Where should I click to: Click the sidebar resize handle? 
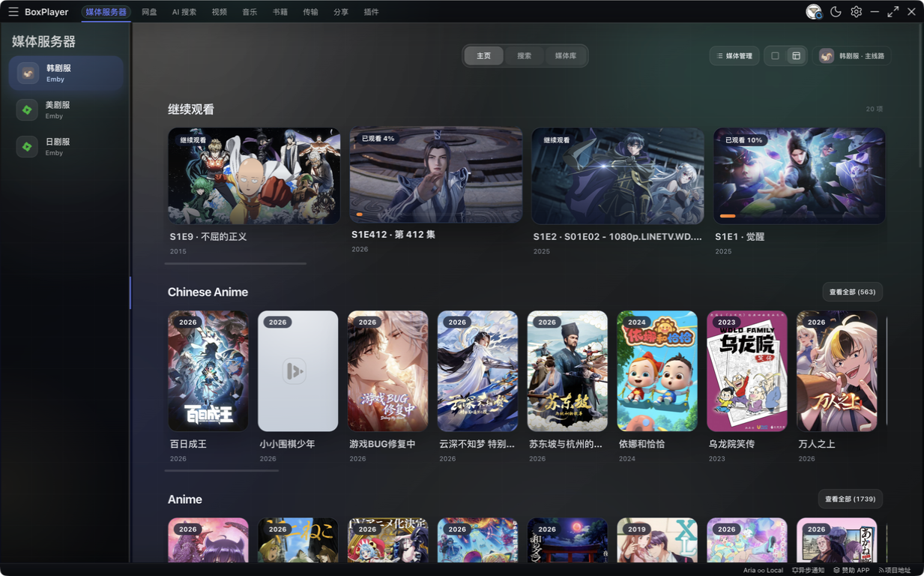[130, 292]
